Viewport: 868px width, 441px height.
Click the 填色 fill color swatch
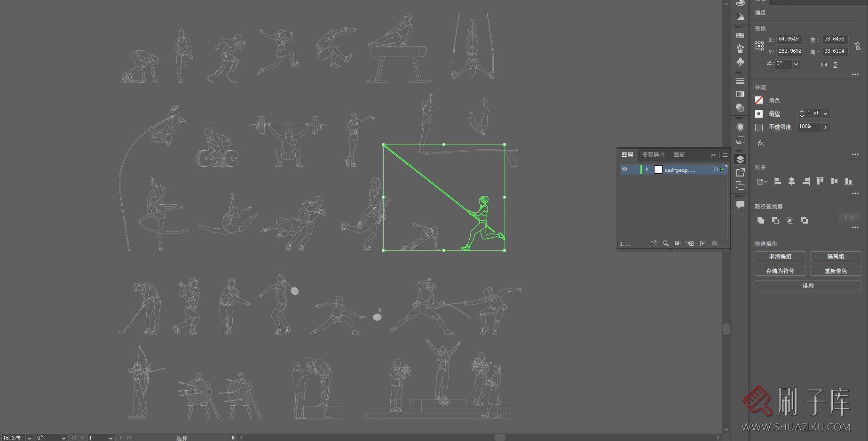[x=759, y=100]
